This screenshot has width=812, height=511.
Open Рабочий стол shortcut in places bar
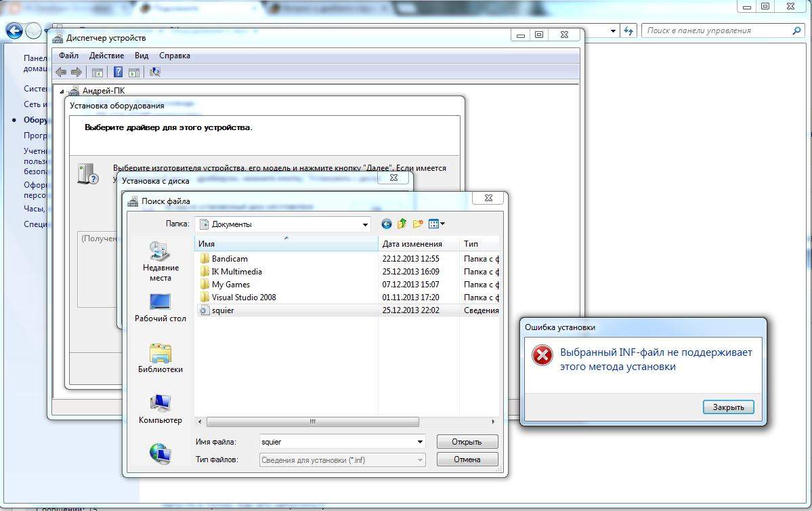pos(161,308)
